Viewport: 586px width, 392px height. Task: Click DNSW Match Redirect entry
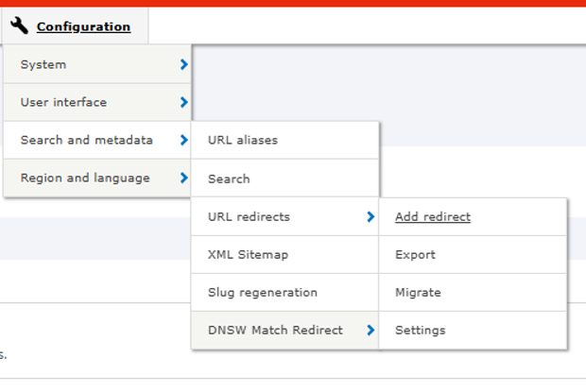click(x=284, y=330)
